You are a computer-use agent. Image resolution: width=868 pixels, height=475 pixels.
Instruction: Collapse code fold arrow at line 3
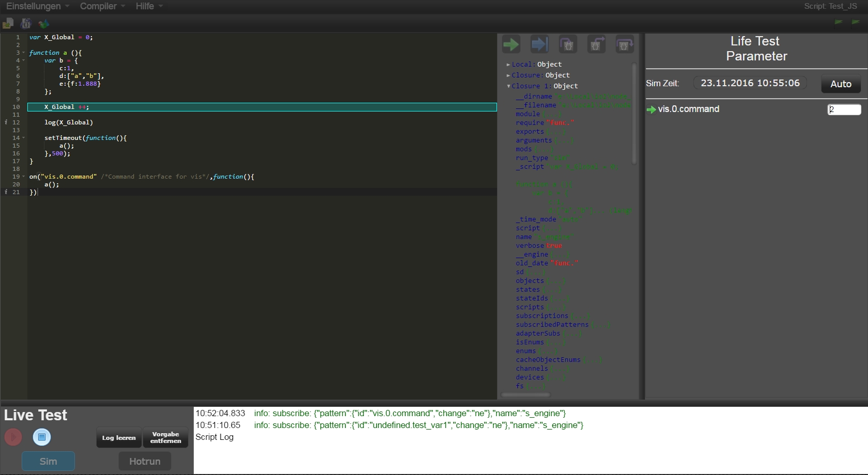[23, 53]
